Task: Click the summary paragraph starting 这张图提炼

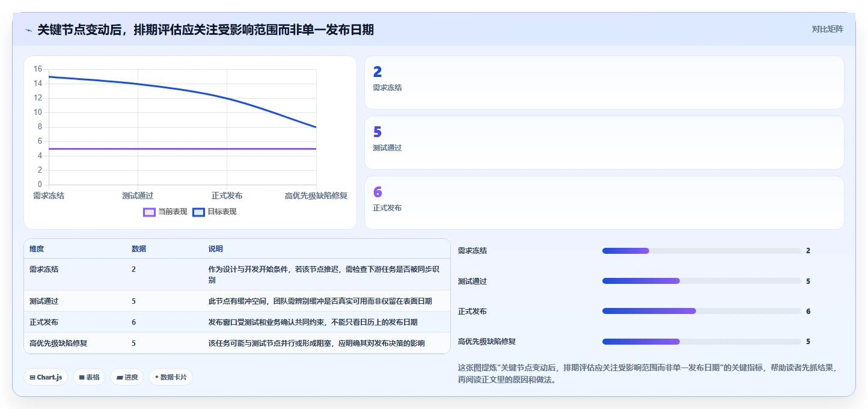Action: click(x=647, y=374)
